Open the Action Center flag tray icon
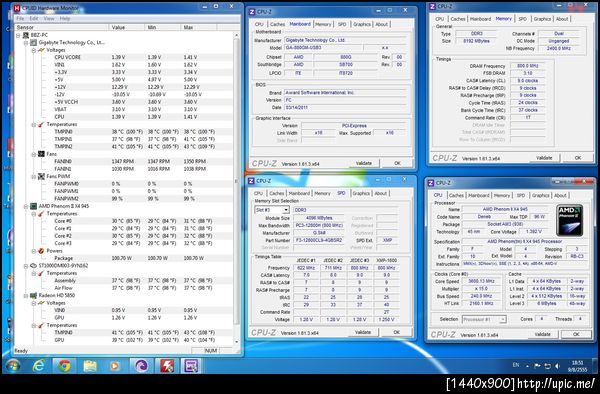600x394 pixels. point(538,366)
